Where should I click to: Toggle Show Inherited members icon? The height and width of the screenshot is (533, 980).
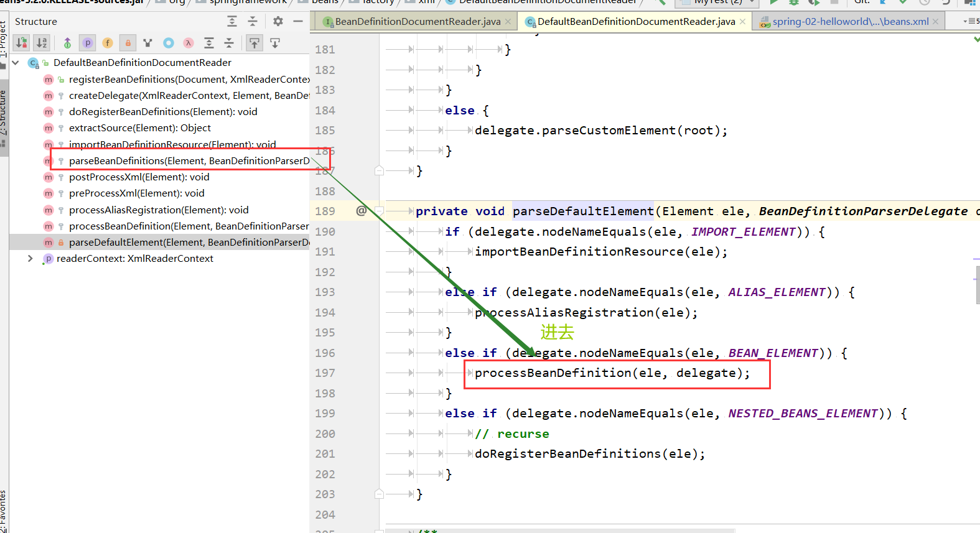coord(67,43)
